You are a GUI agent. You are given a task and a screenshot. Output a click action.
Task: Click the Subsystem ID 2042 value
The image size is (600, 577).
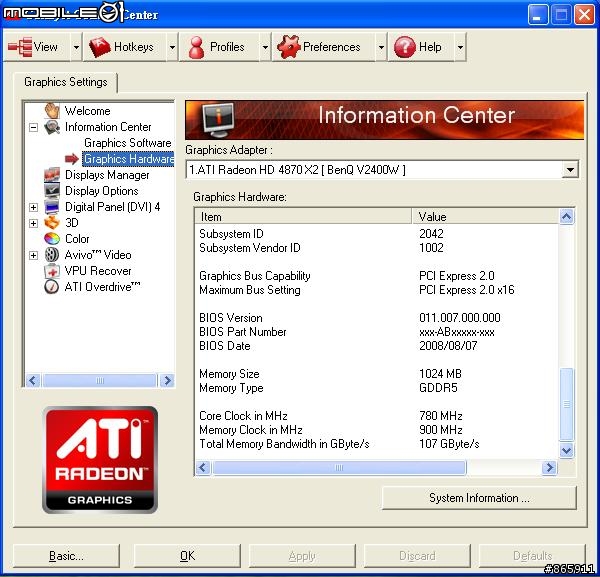431,233
